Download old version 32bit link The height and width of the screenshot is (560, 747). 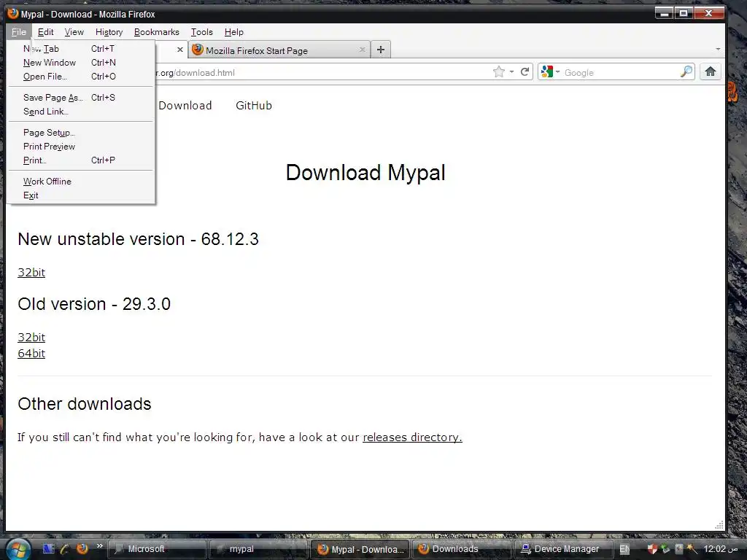(31, 337)
